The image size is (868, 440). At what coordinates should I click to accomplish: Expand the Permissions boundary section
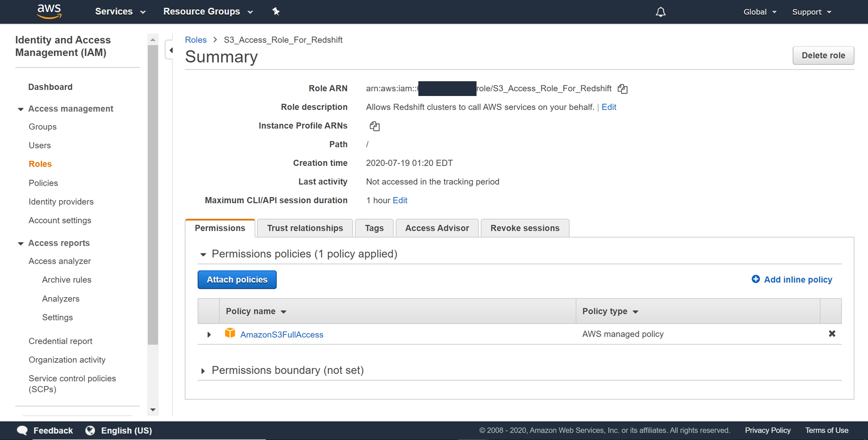pos(203,371)
